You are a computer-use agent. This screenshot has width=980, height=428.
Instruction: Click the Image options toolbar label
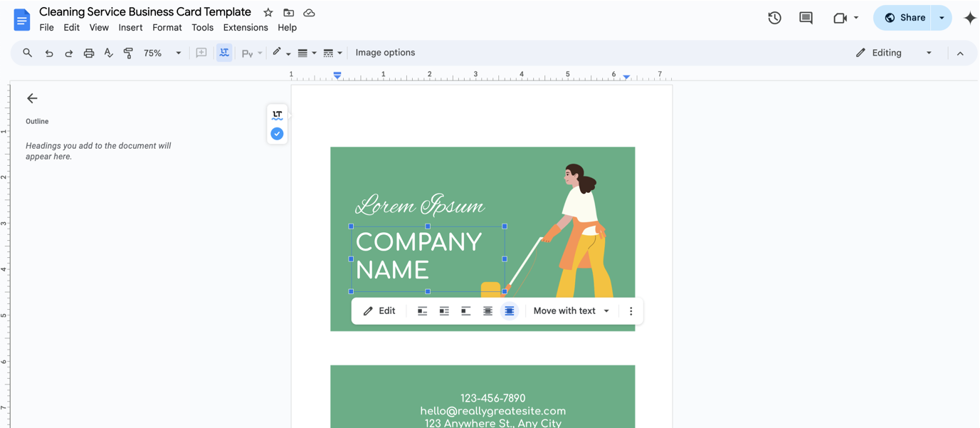point(385,52)
